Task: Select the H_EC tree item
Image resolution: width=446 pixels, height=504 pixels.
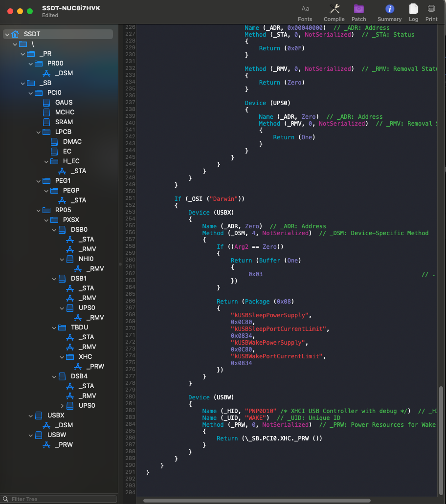Action: pyautogui.click(x=71, y=161)
